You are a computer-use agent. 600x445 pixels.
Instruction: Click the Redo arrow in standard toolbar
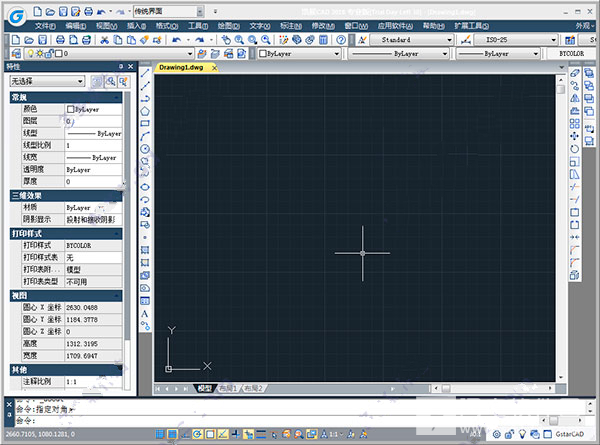(199, 40)
